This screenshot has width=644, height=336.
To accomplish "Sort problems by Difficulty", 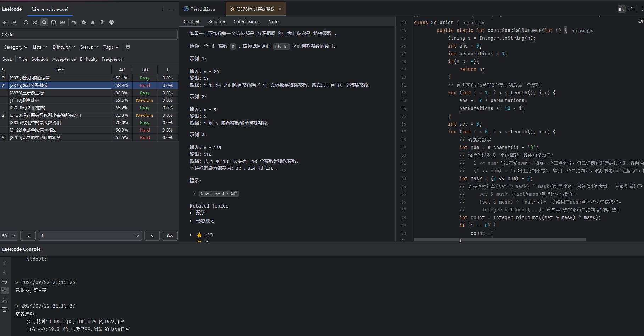I will [89, 59].
